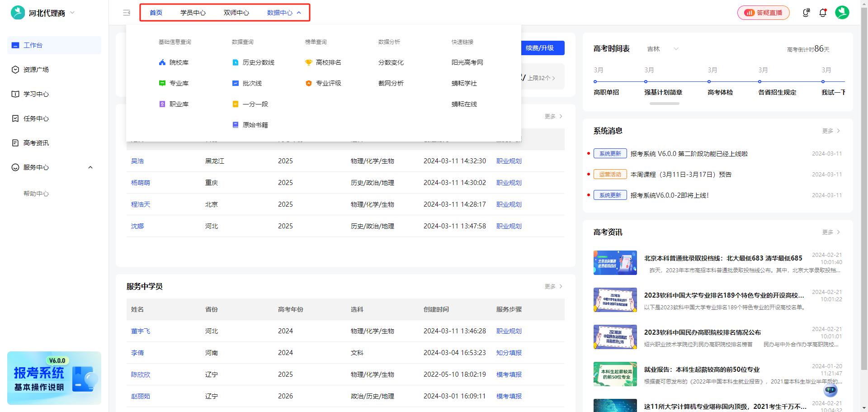Click the 高职单招 timeline point
The width and height of the screenshot is (868, 412).
point(595,81)
